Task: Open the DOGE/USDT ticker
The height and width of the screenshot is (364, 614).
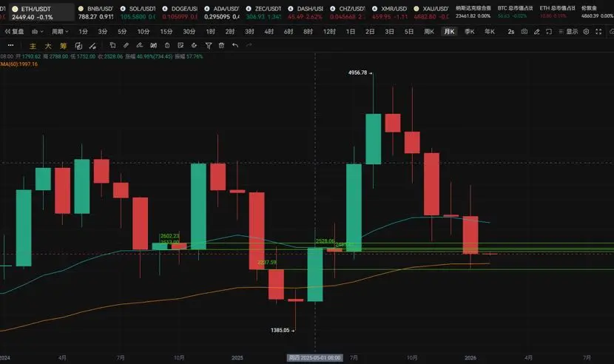Action: click(180, 13)
